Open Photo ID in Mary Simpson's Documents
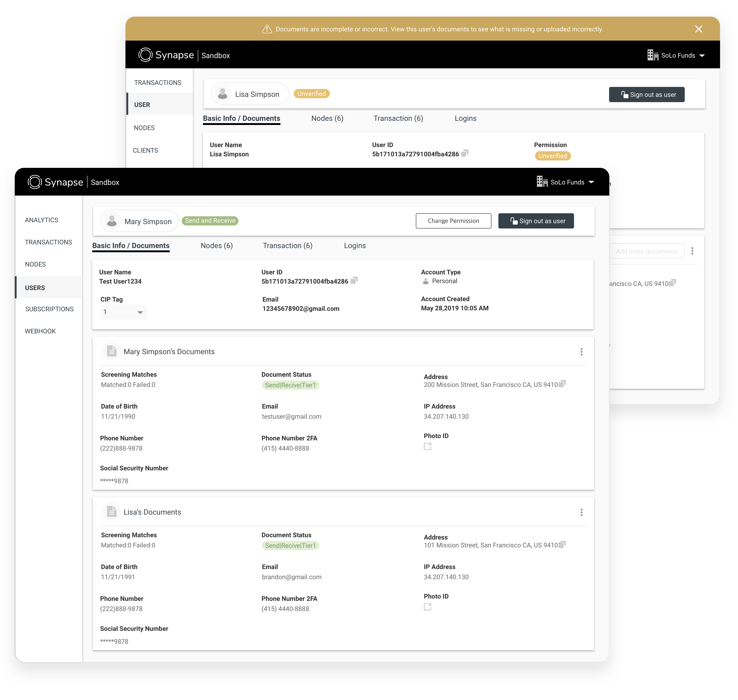 pos(427,446)
